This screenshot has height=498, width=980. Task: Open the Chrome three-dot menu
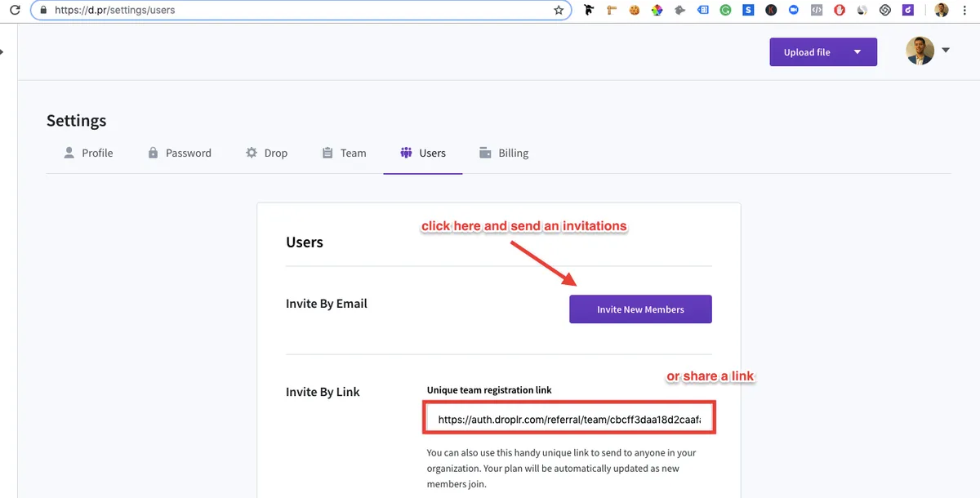coord(966,11)
